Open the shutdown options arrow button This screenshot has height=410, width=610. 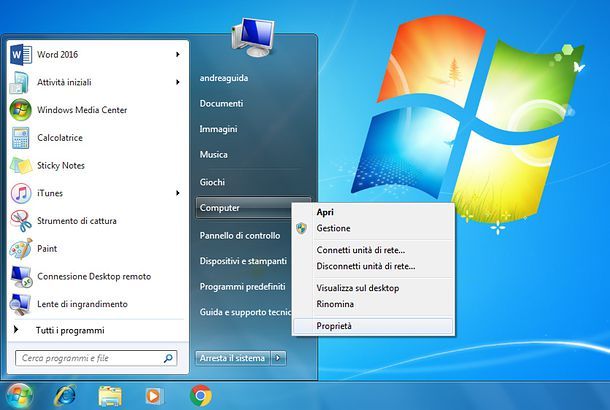point(278,358)
